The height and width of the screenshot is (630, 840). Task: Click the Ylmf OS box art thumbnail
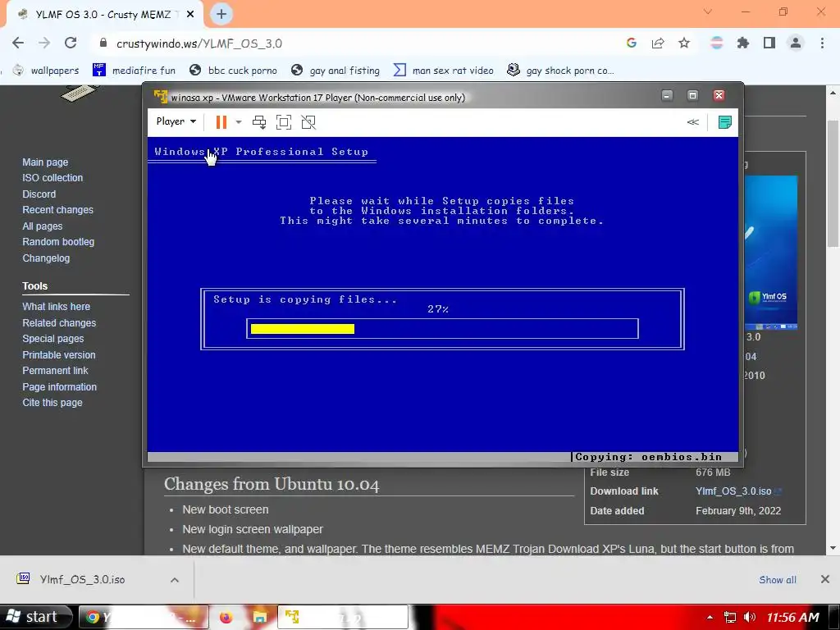tap(771, 252)
